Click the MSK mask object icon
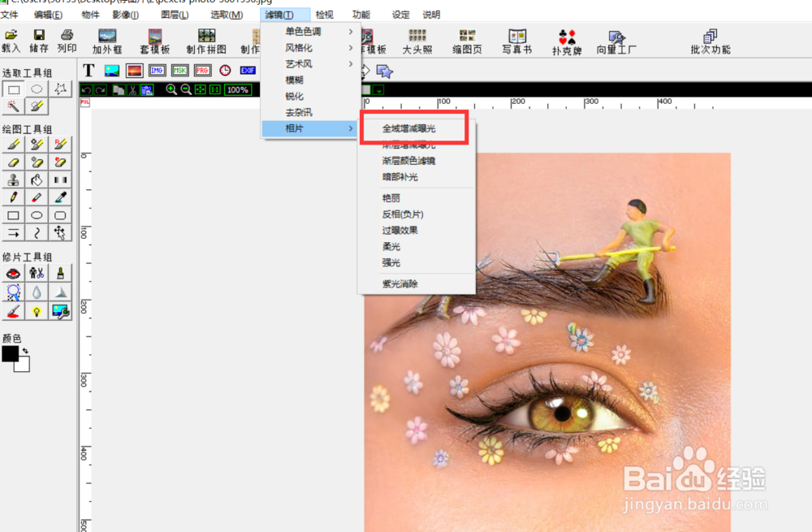 tap(179, 71)
